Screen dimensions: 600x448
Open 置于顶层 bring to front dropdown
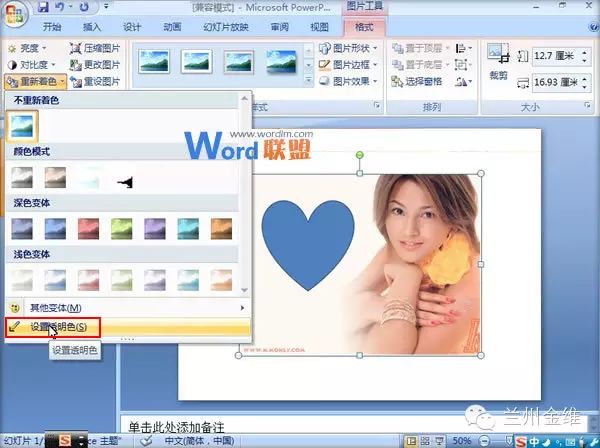(421, 48)
